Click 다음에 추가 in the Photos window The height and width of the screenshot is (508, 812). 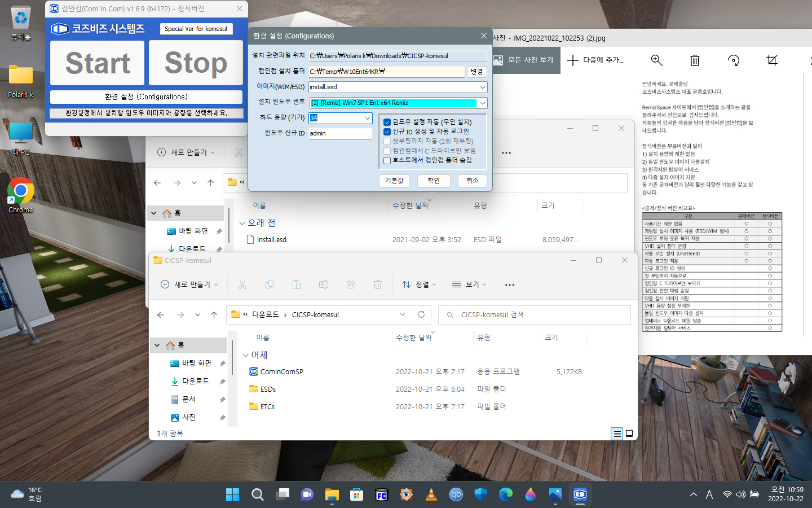[x=595, y=60]
